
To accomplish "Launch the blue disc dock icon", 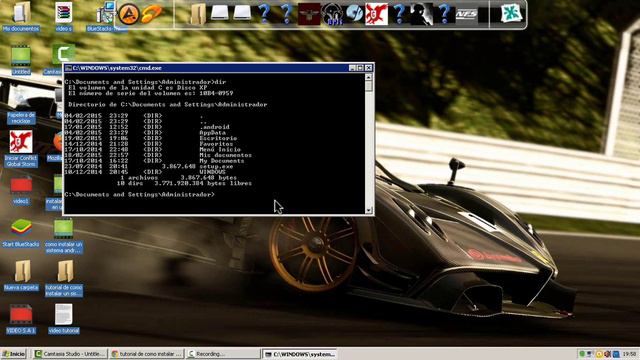I will tap(354, 13).
